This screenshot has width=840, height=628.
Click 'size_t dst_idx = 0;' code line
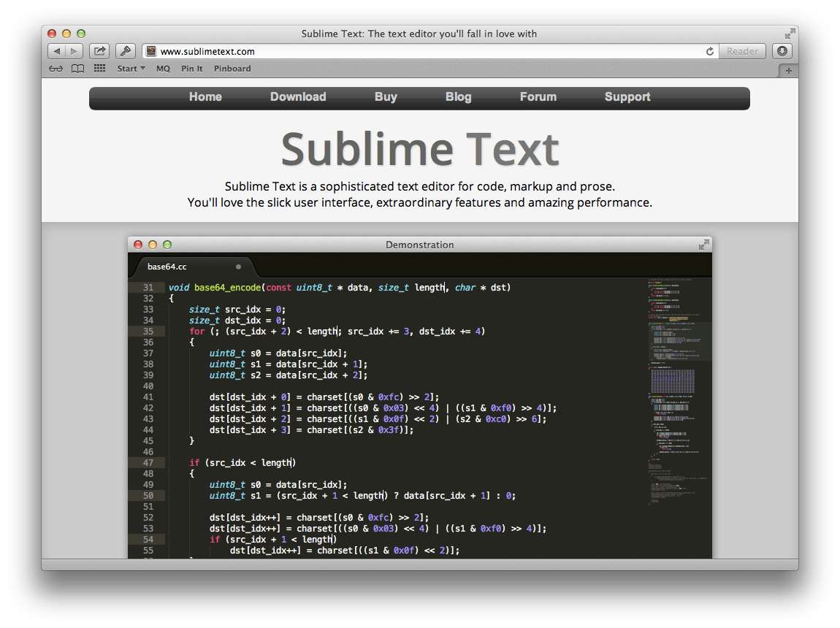click(237, 320)
